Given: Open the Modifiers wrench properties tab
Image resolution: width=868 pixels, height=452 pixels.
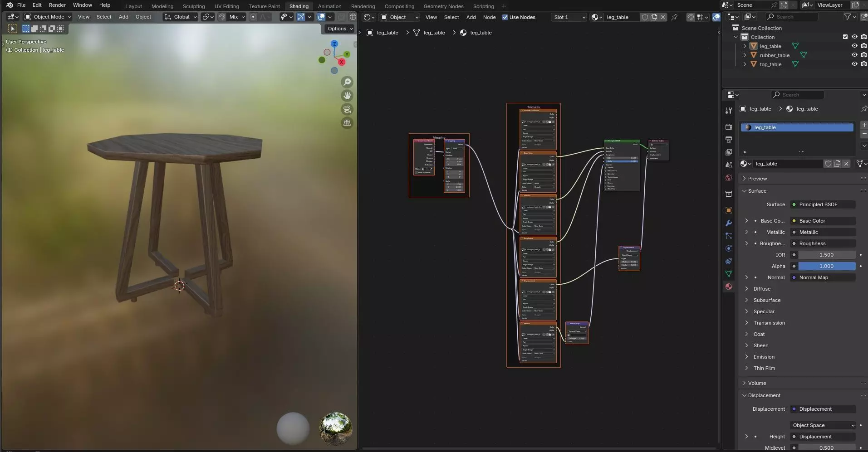Looking at the screenshot, I should [729, 223].
